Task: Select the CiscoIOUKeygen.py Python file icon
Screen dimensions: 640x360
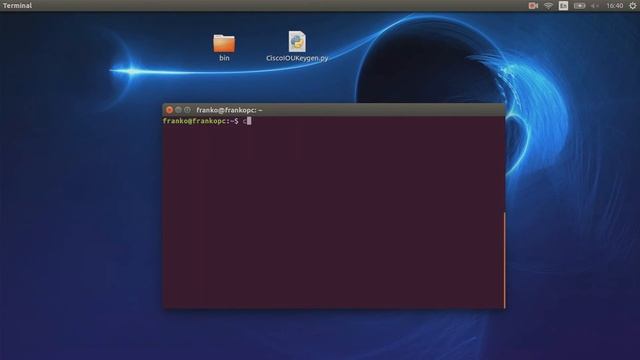Action: (x=297, y=42)
